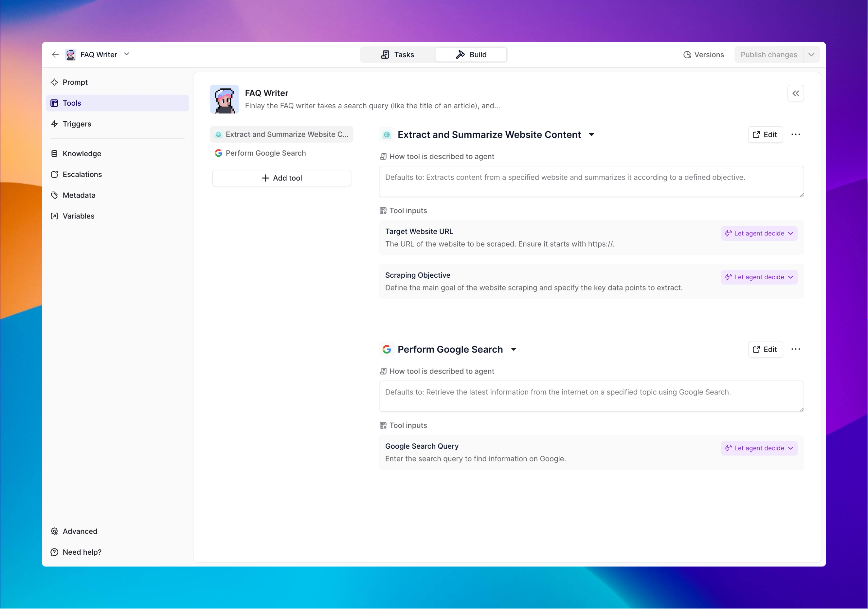
Task: Open the Prompt section in sidebar
Action: [117, 82]
